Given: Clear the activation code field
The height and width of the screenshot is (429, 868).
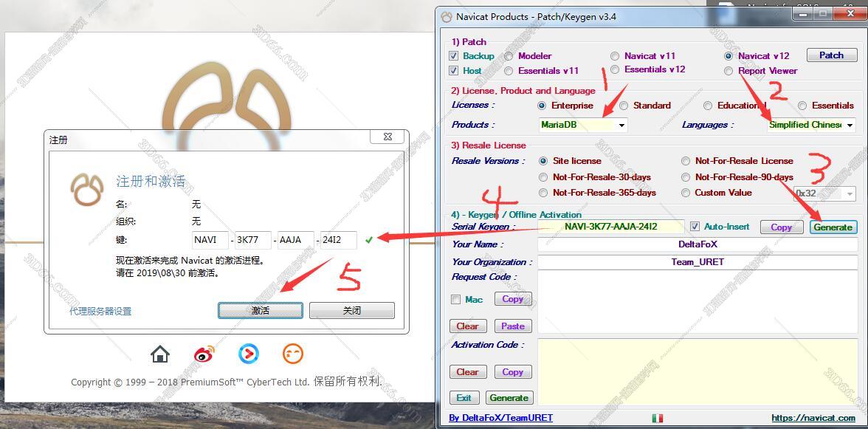Looking at the screenshot, I should coord(468,372).
